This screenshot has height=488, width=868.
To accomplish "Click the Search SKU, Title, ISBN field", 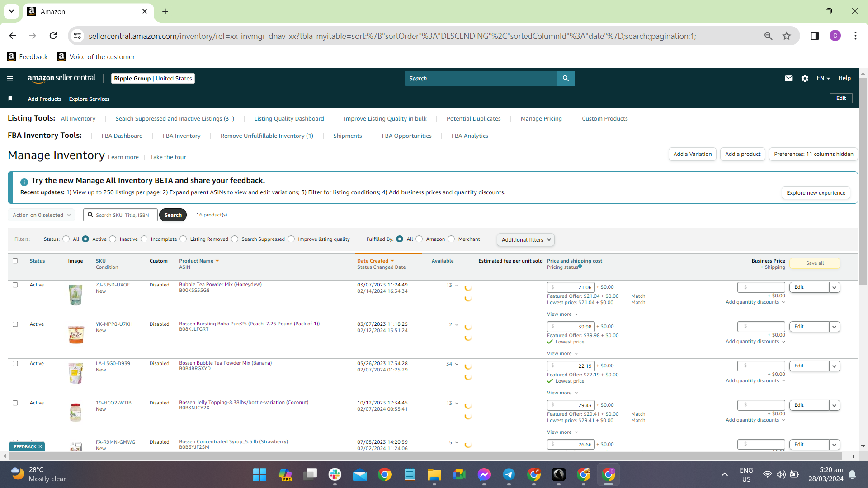I will coord(120,215).
